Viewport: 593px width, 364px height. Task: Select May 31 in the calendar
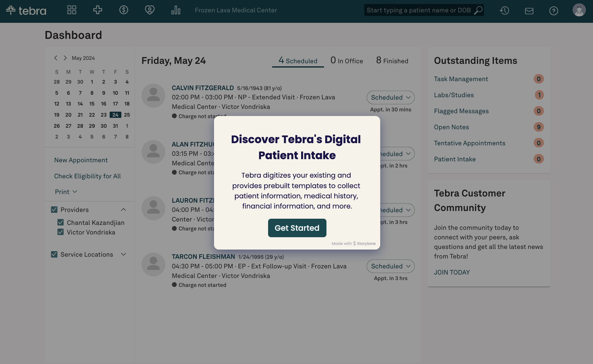[115, 126]
